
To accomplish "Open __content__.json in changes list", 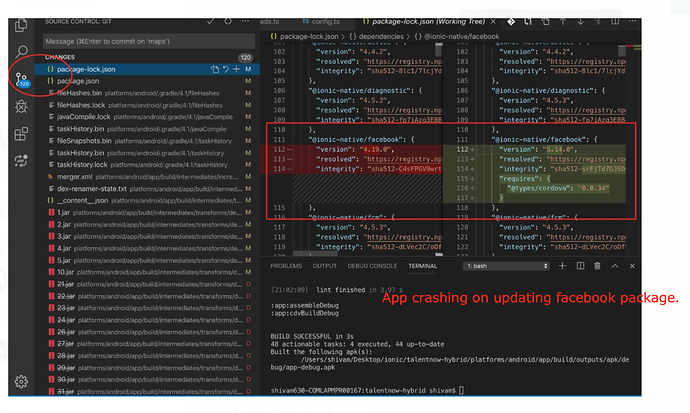I will (147, 201).
